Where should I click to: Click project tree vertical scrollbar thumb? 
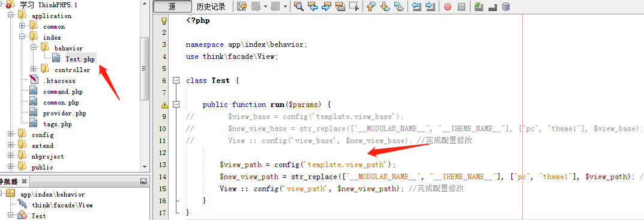(x=144, y=69)
